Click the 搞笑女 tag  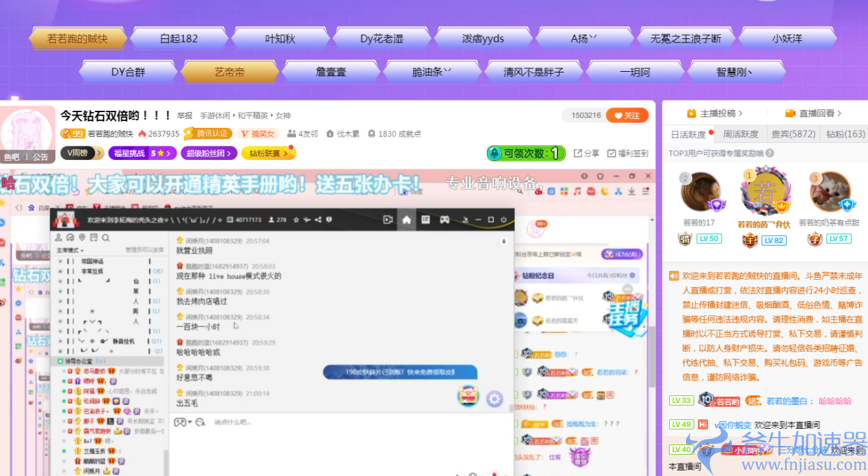(x=258, y=134)
